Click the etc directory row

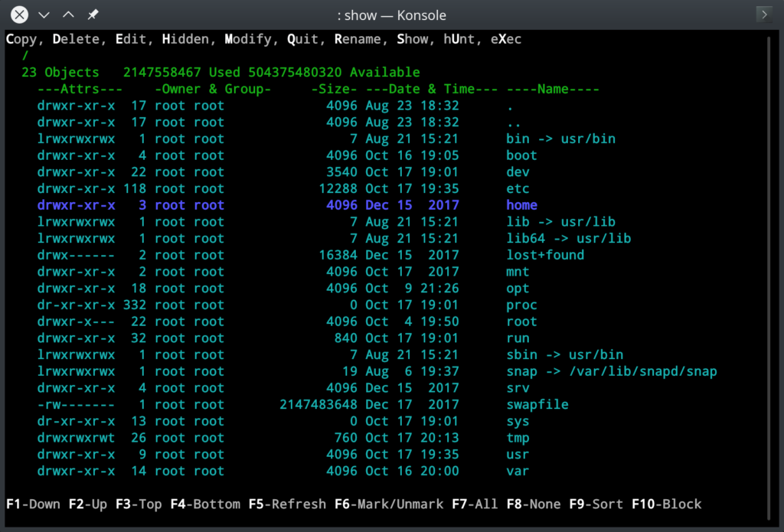518,189
